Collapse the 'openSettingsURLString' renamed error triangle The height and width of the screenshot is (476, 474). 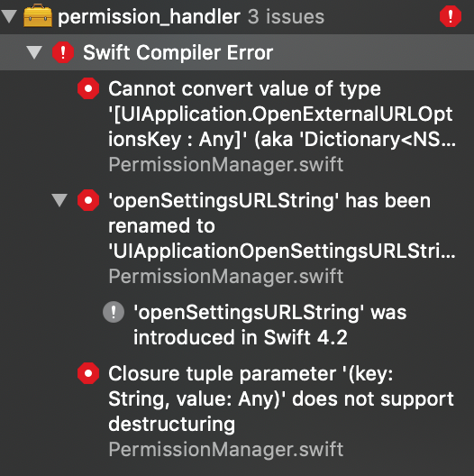(x=59, y=200)
